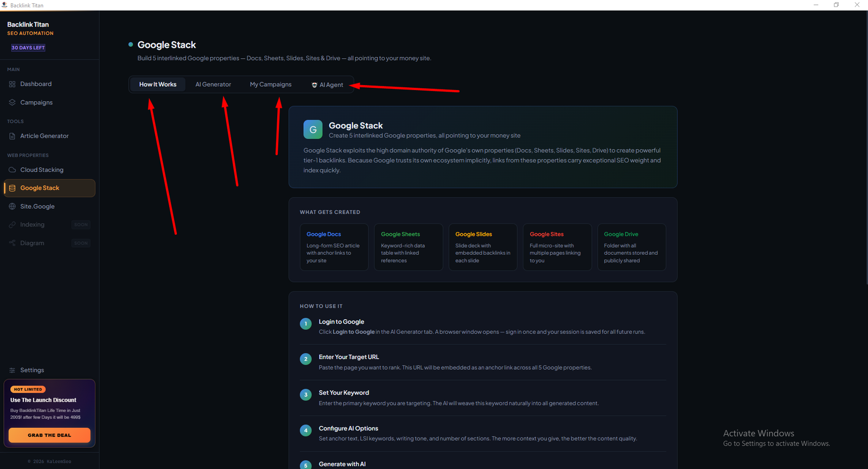Close the Backlink Titan window
This screenshot has height=469, width=868.
coord(857,5)
